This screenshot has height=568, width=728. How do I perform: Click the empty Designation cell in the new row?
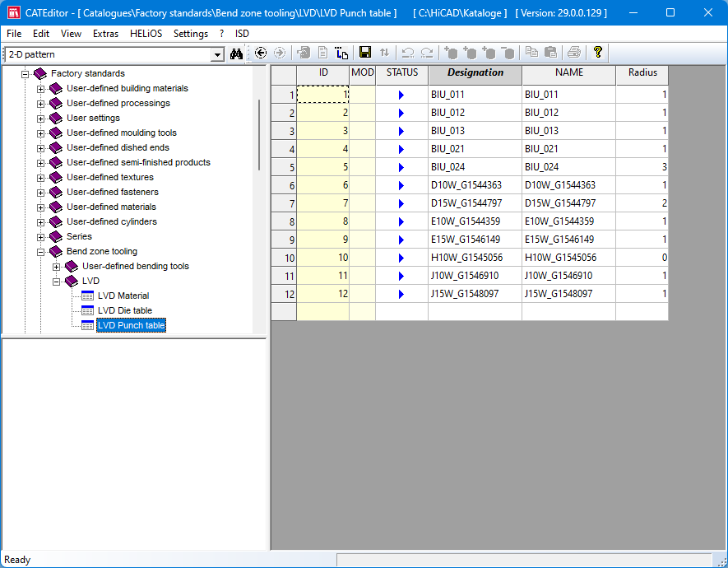tap(475, 312)
